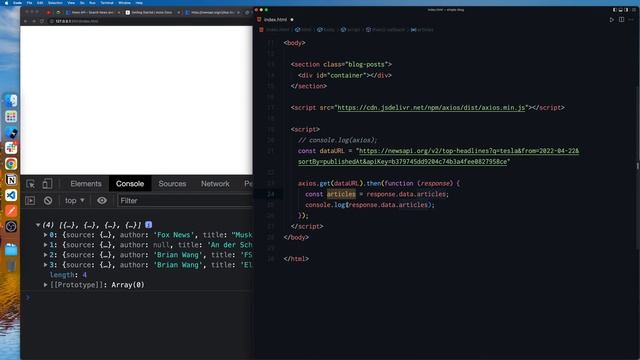
Task: Click the info badge beside the array
Action: tap(149, 225)
